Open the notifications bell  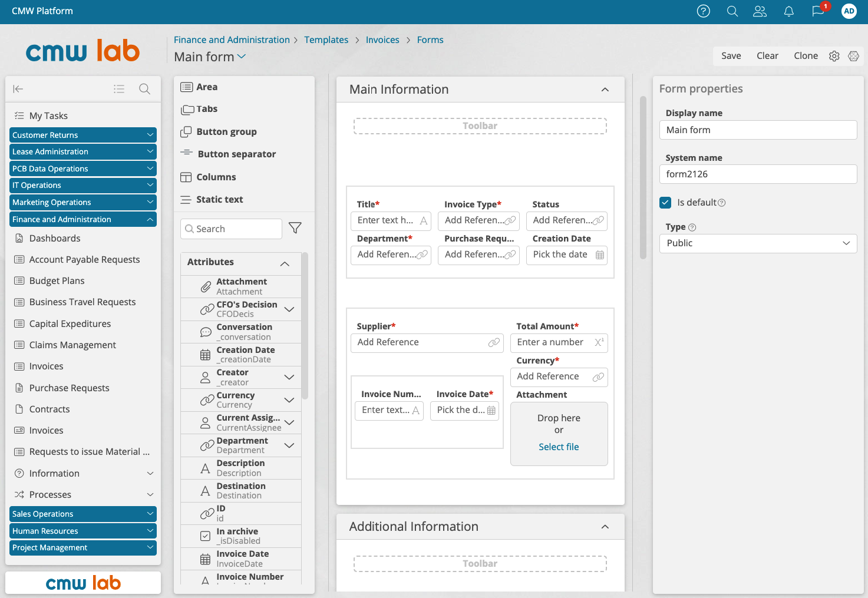(788, 11)
